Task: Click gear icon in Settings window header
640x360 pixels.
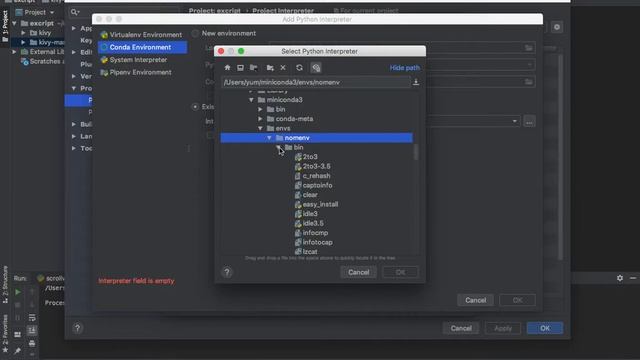Action: [557, 27]
